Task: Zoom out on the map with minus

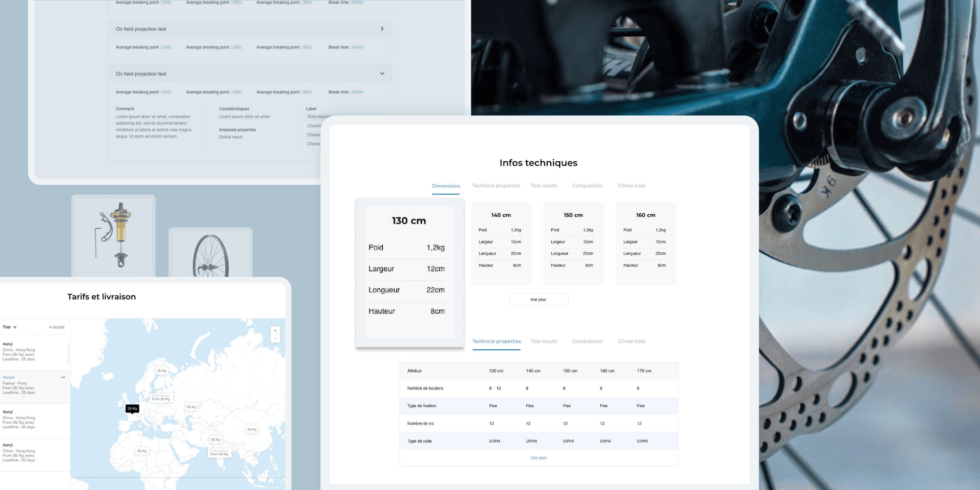Action: pos(275,338)
